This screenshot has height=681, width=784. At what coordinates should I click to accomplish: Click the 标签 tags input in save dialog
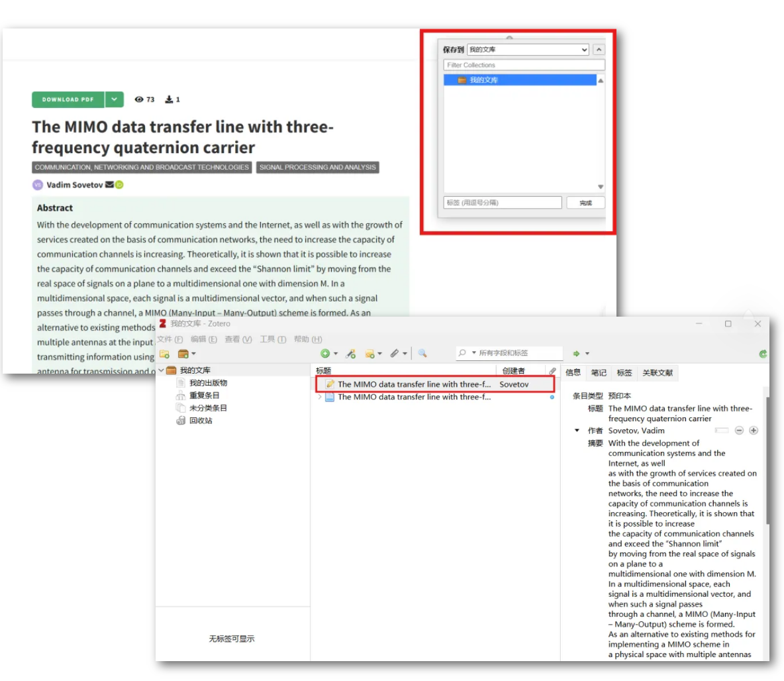tap(503, 203)
